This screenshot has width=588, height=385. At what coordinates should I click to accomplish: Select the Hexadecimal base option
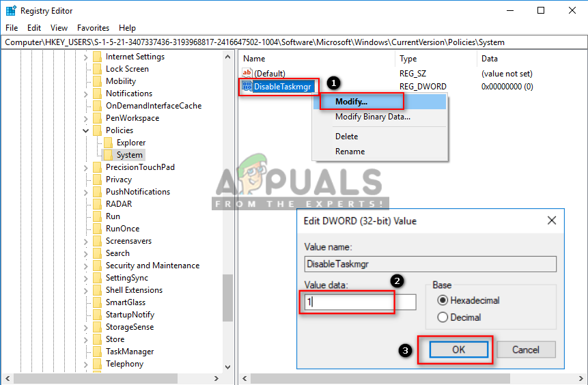[443, 300]
